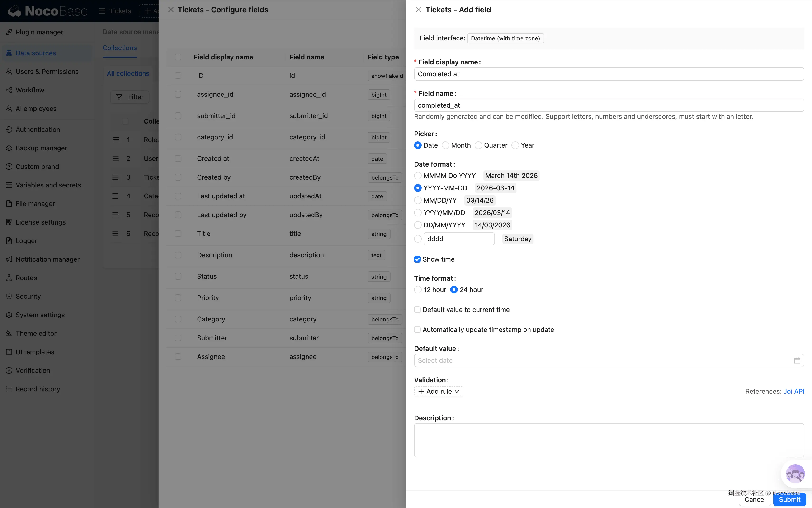The height and width of the screenshot is (508, 812).
Task: Select Workflow in the sidebar
Action: 29,90
